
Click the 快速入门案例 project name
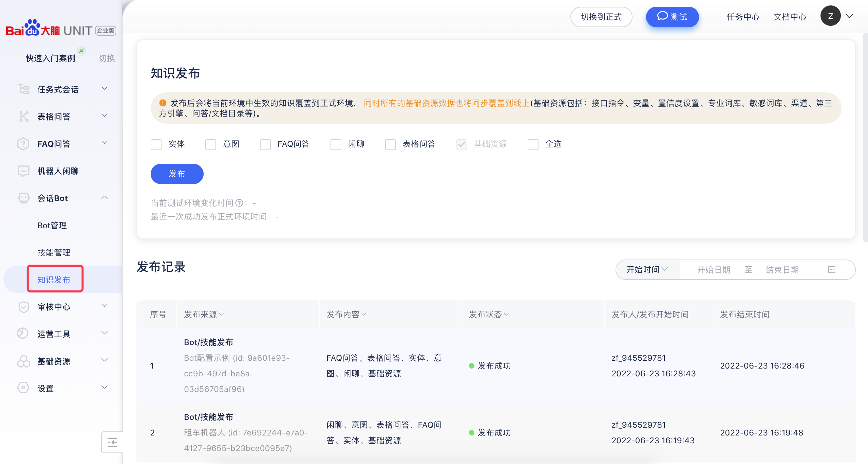tap(51, 58)
